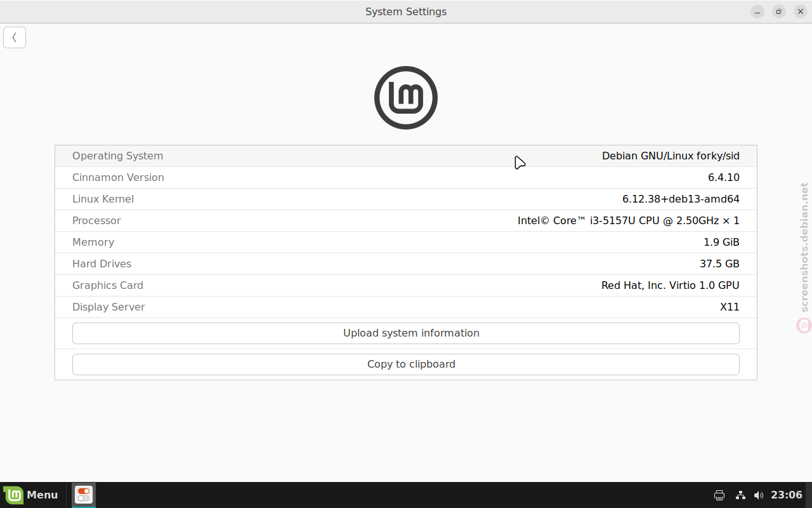Open the clock showing 23:06
Screen dimensions: 812x508
[x=787, y=495]
